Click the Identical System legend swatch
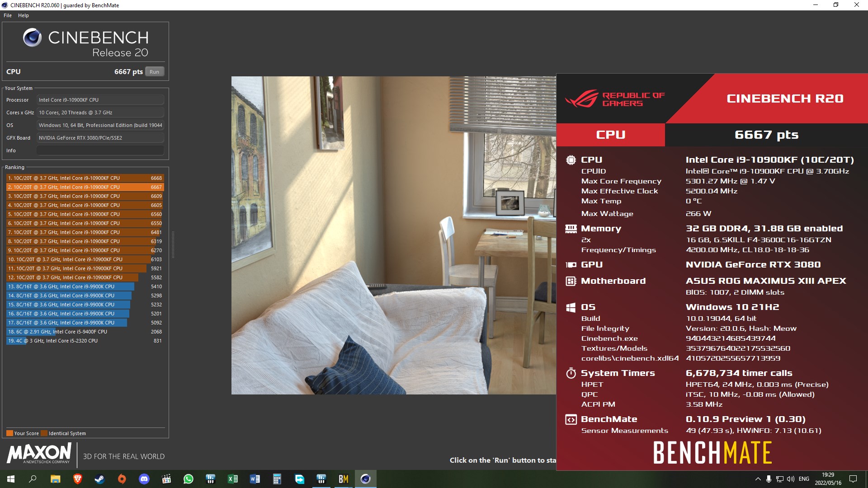Viewport: 868px width, 488px height. coord(44,433)
